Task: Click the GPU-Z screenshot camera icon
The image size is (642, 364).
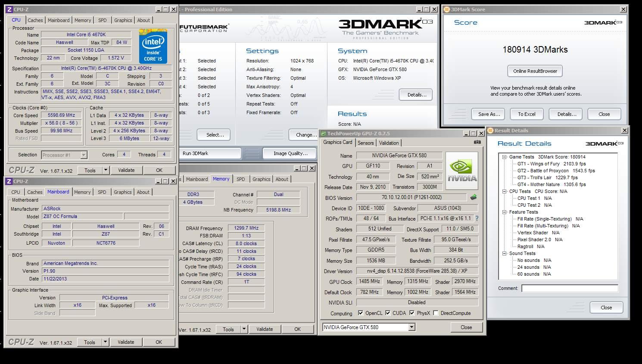Action: [477, 142]
